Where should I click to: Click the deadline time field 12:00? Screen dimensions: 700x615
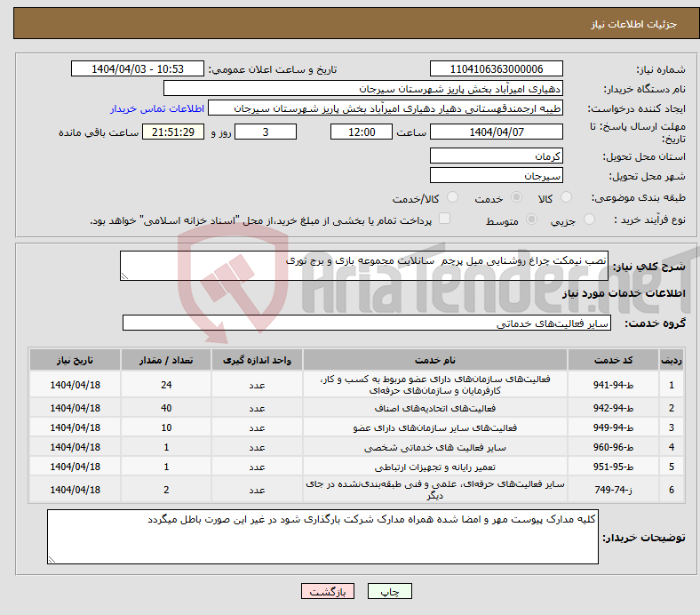[x=362, y=132]
